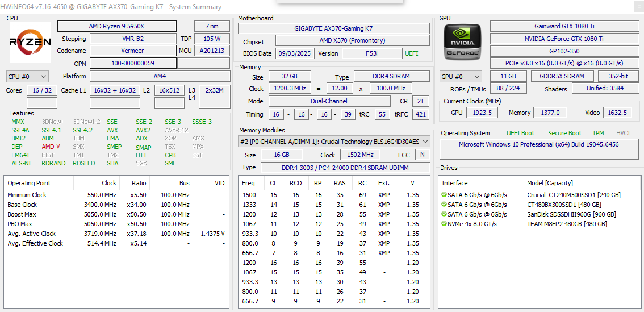Click the memory size 32 GB field
This screenshot has height=312, width=644.
pos(290,77)
